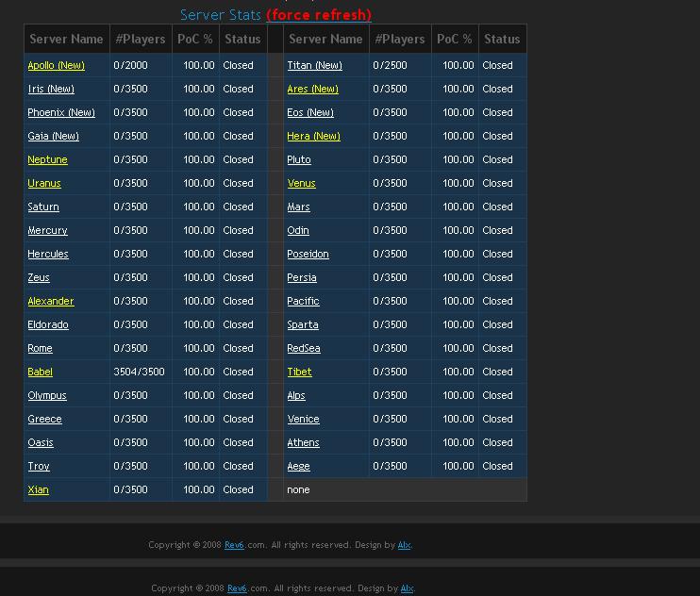This screenshot has width=700, height=596.
Task: Click the Venus server link
Action: [301, 183]
